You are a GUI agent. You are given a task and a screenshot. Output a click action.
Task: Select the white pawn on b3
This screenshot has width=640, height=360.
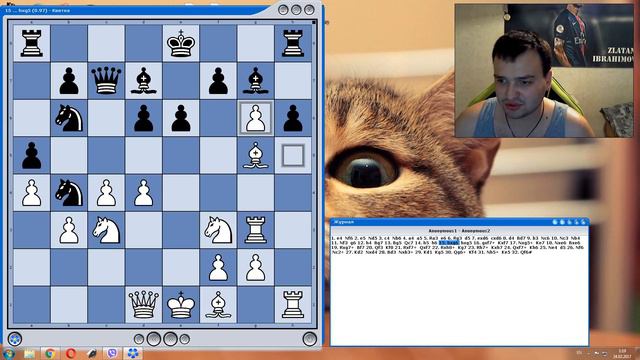[69, 230]
